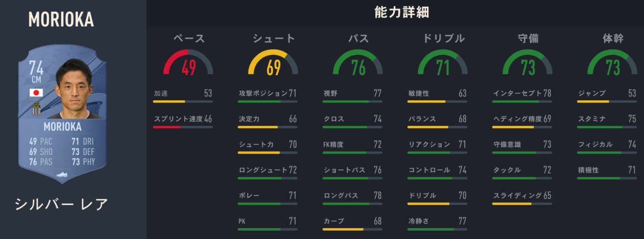Click the スプリント速度 red stat bar
The image size is (644, 239).
183,127
